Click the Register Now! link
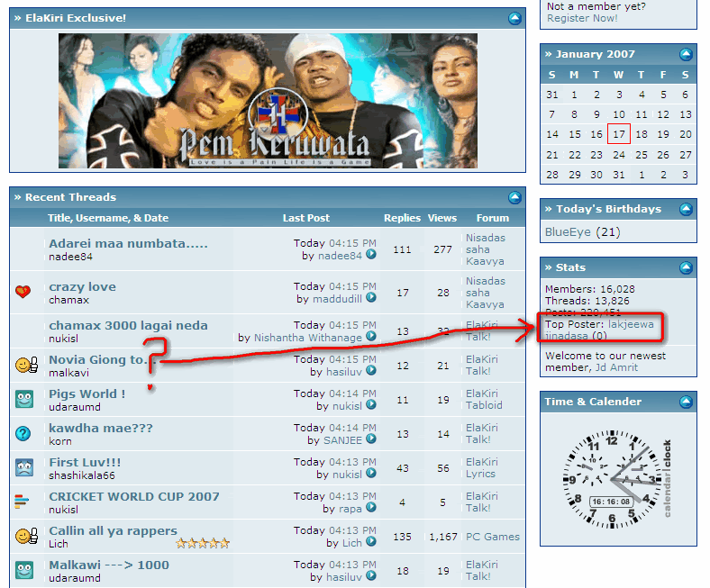The height and width of the screenshot is (588, 710). [x=582, y=18]
